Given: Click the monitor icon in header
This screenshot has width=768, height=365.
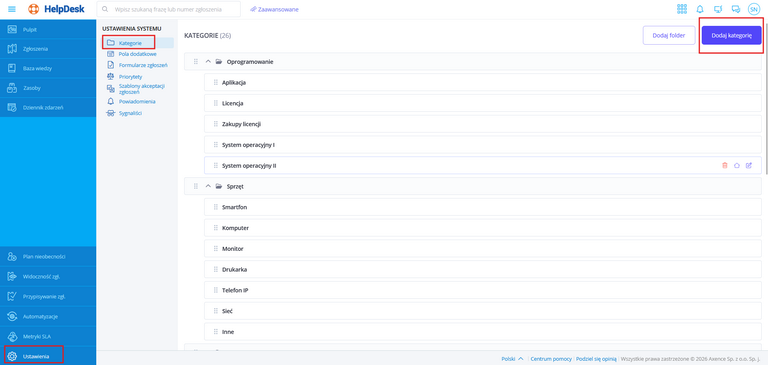Looking at the screenshot, I should 718,9.
